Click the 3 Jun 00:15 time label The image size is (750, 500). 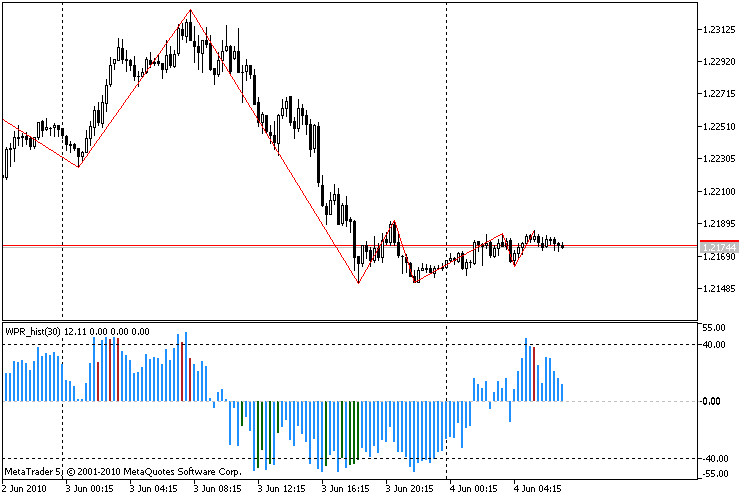pyautogui.click(x=89, y=489)
